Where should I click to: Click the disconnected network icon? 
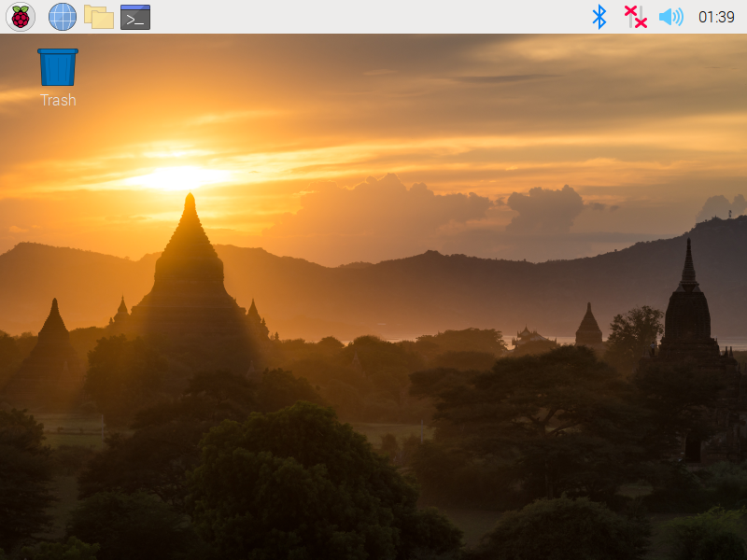click(636, 17)
